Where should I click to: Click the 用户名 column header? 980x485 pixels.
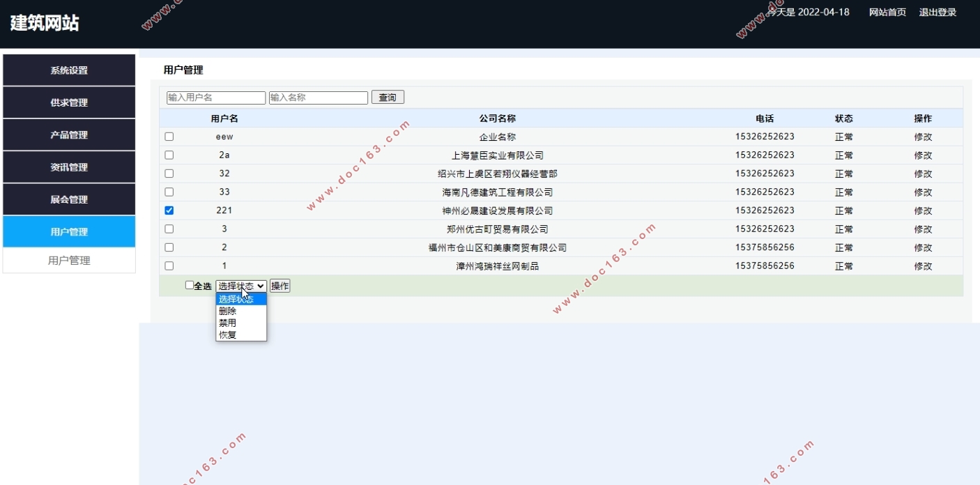tap(224, 118)
